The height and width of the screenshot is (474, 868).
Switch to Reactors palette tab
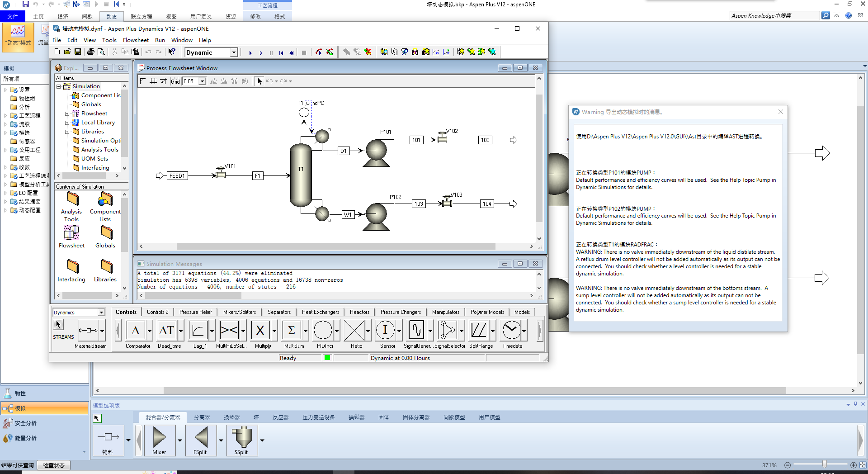359,312
